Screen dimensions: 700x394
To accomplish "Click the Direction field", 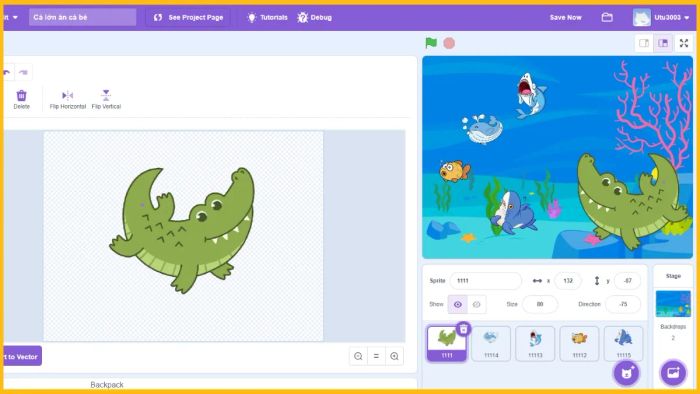I will (623, 304).
